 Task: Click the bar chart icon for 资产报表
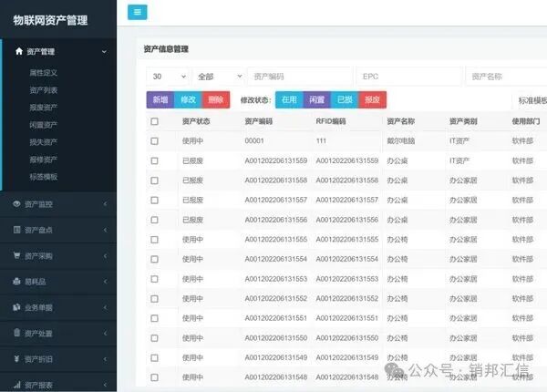(x=16, y=385)
